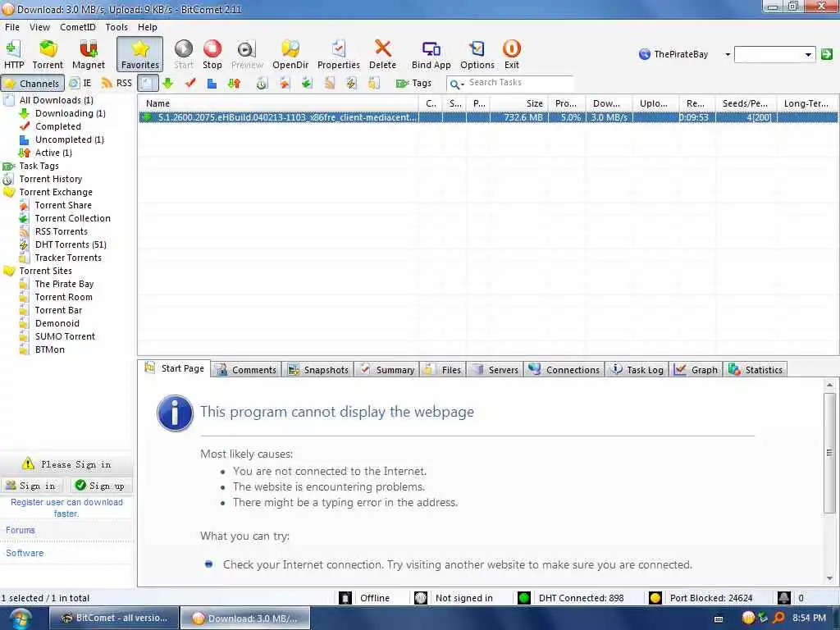Stop the selected download task

pyautogui.click(x=212, y=54)
